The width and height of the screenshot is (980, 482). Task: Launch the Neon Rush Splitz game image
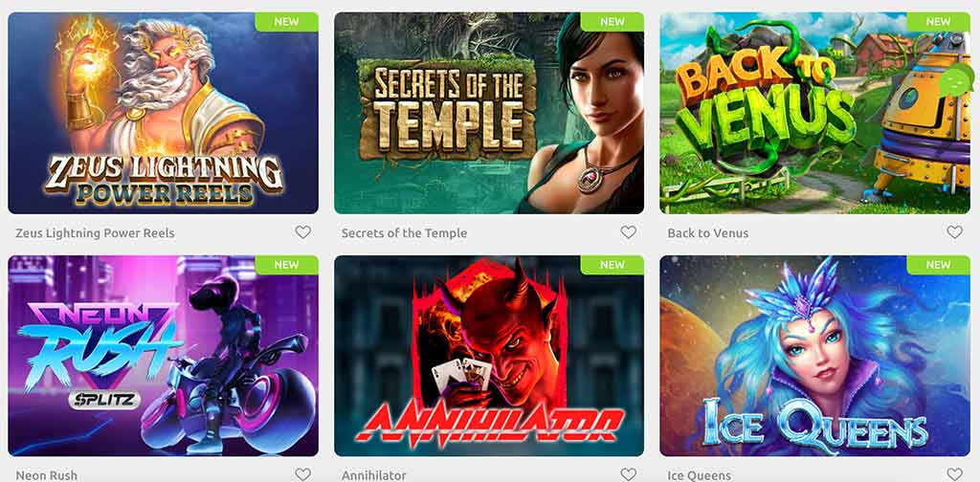click(x=163, y=356)
